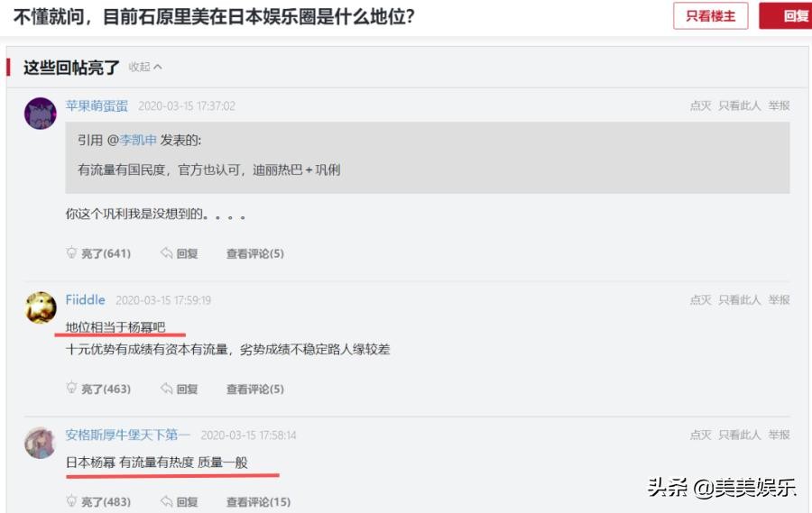Click the lightbulb icon with 亮了(463)
This screenshot has height=513, width=812.
click(x=71, y=389)
